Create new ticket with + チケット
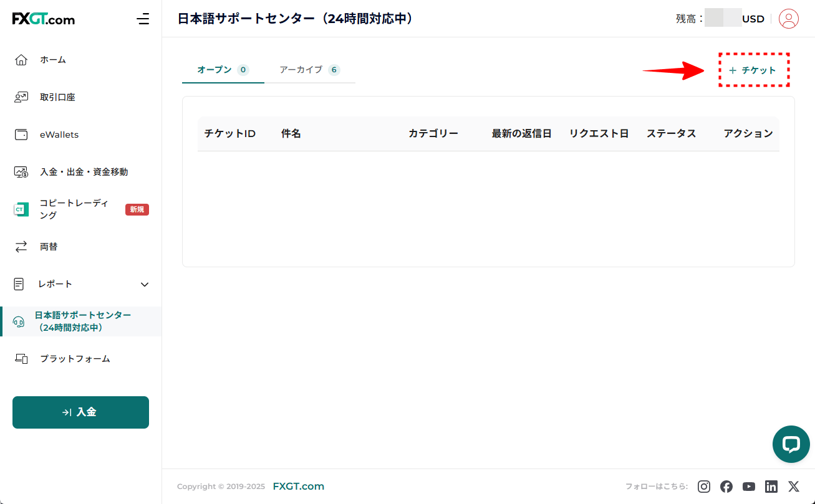 753,70
